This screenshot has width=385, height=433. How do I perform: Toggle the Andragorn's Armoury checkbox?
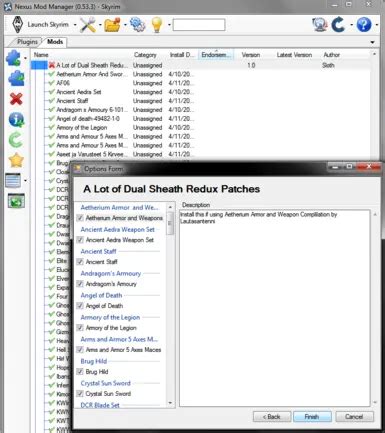coord(80,284)
